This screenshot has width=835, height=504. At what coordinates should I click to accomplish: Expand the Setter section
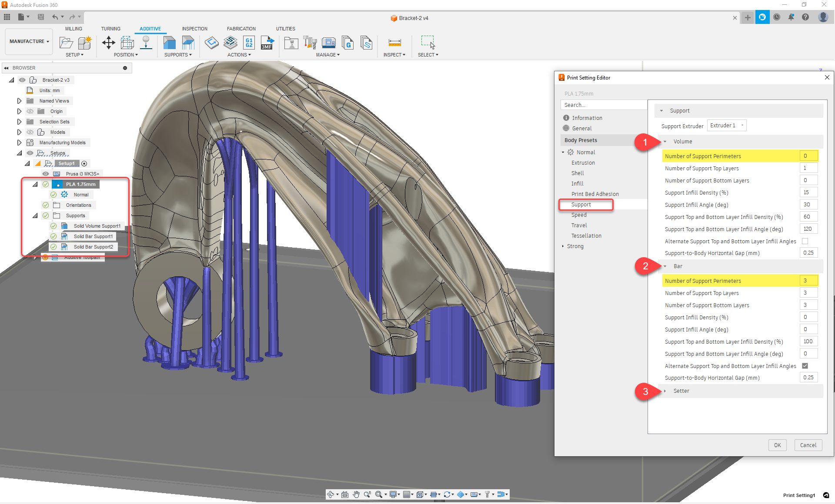point(665,391)
